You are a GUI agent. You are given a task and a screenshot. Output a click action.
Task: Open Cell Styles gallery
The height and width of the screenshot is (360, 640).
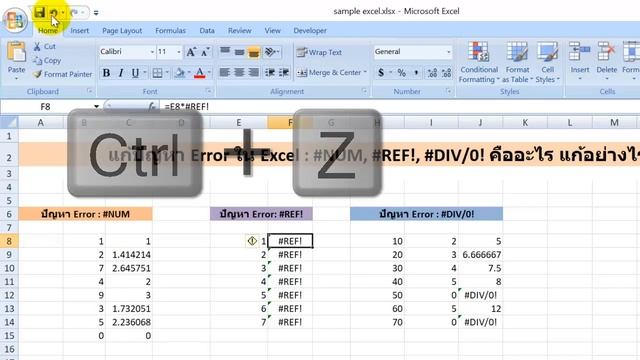tap(547, 62)
